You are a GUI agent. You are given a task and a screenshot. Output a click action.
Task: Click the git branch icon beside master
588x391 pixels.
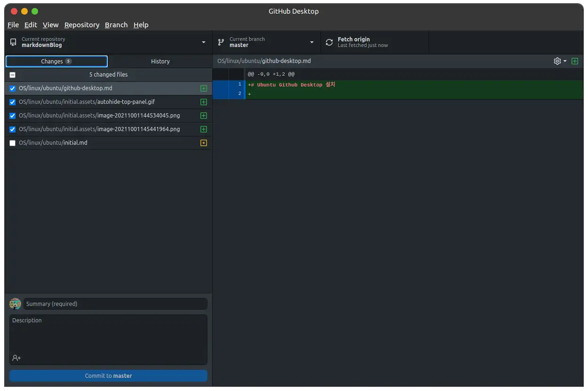pyautogui.click(x=221, y=42)
